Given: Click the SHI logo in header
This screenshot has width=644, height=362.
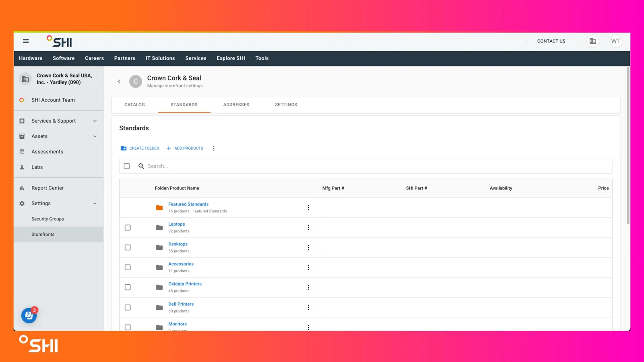Looking at the screenshot, I should coord(60,41).
